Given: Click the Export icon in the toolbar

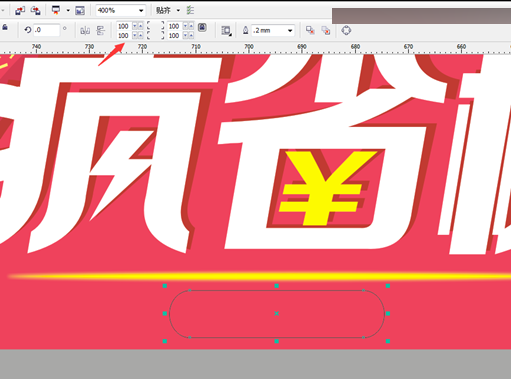Looking at the screenshot, I should pos(35,10).
